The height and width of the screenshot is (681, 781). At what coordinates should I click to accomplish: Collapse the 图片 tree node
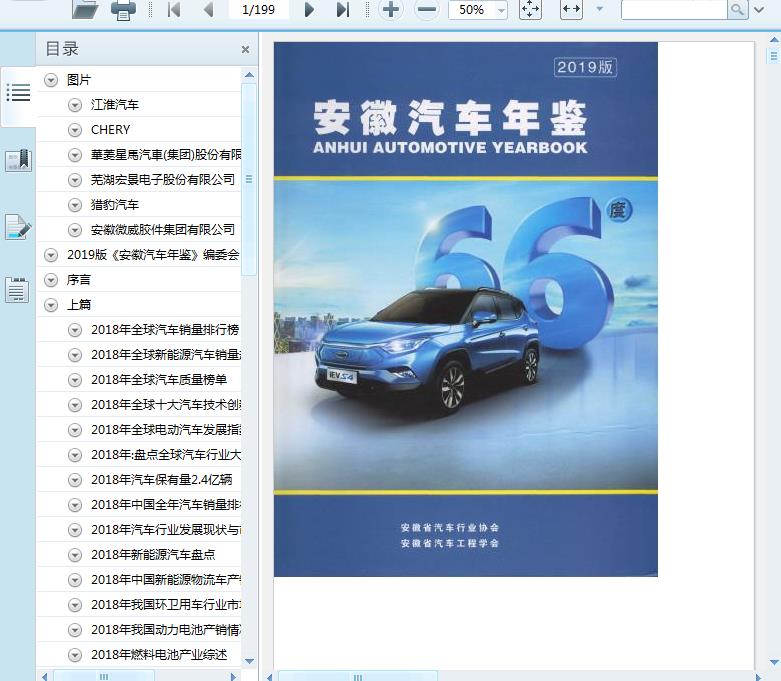click(x=51, y=80)
